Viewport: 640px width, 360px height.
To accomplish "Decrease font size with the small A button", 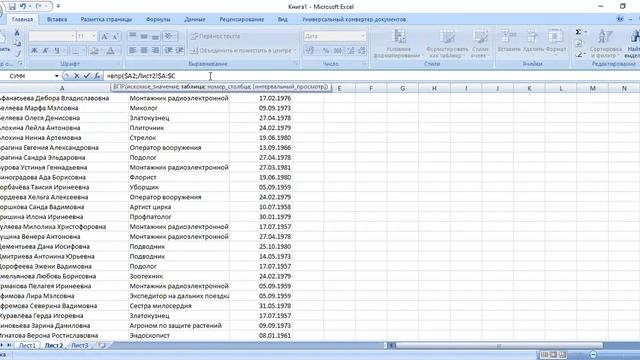I will tap(116, 36).
